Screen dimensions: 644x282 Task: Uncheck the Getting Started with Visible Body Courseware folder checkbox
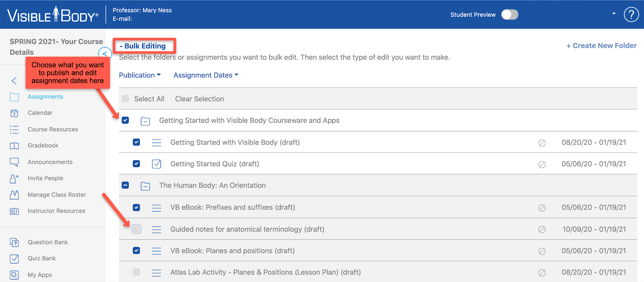coord(125,120)
